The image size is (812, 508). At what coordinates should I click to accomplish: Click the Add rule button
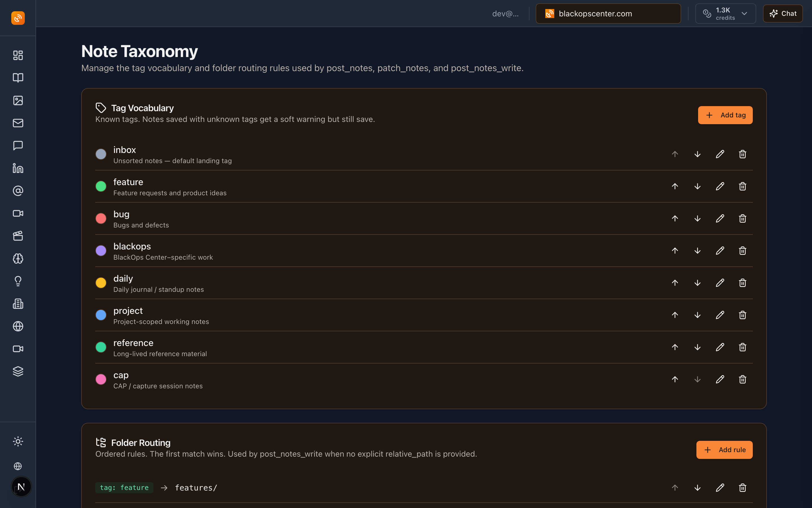[724, 450]
